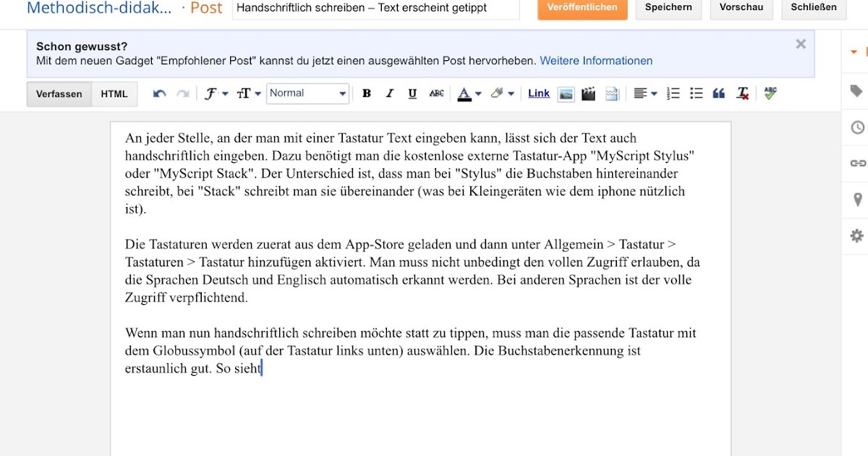Toggle italic formatting
The image size is (868, 456).
coord(390,93)
